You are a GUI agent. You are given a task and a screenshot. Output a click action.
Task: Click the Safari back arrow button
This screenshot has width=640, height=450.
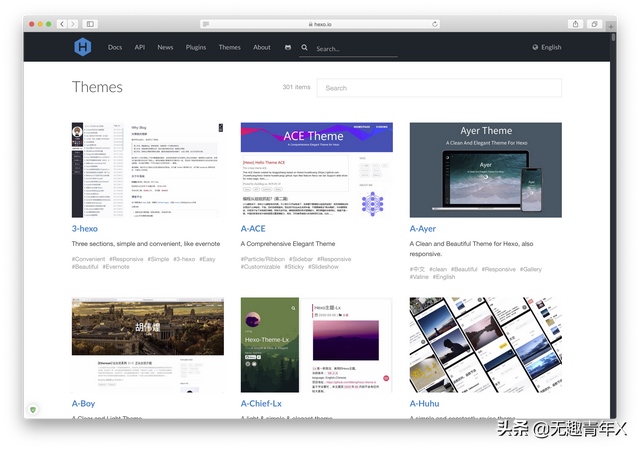[62, 24]
